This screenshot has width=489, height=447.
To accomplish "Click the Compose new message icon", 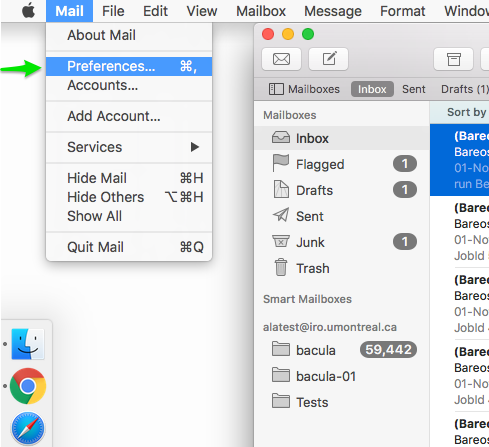I will 329,59.
